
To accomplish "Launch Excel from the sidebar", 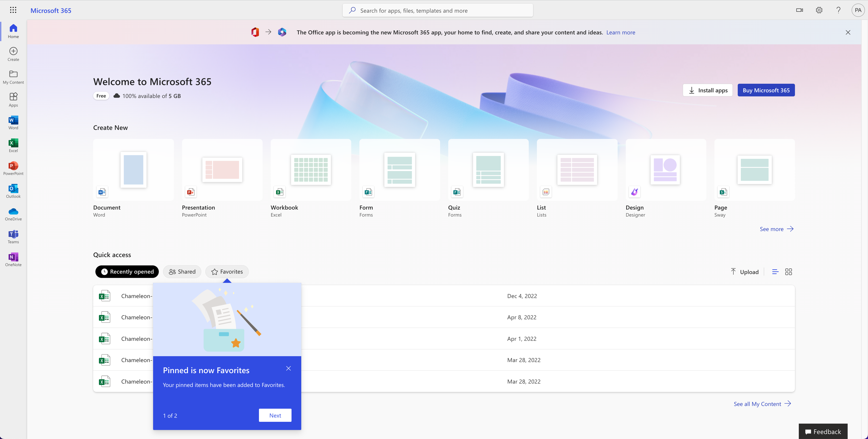I will (13, 145).
